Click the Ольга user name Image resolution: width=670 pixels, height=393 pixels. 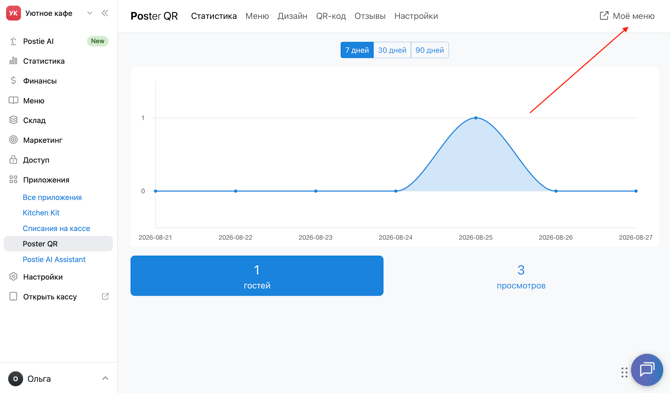(x=39, y=378)
